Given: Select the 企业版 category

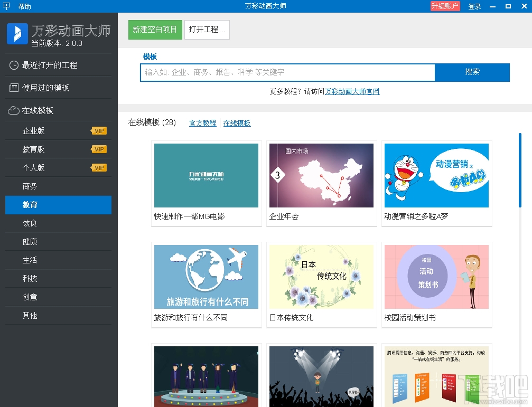Looking at the screenshot, I should coord(58,131).
